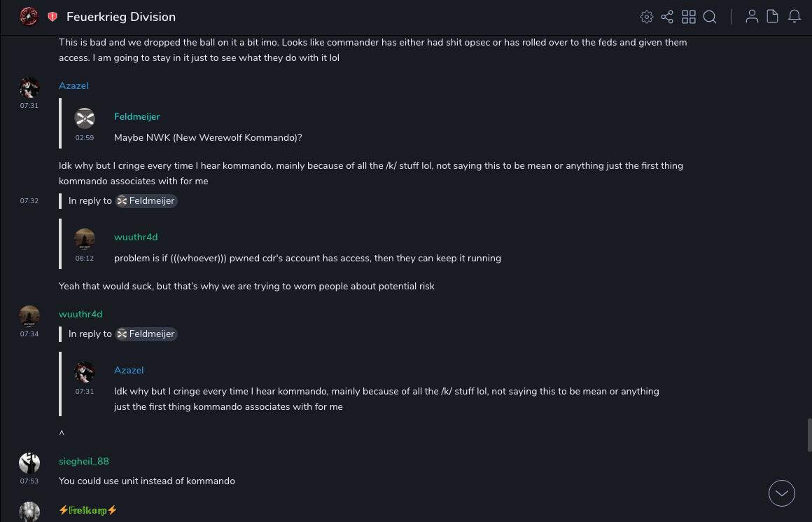Open Feldmeijer mention pill in 07:32 reply
This screenshot has width=812, height=522.
(146, 201)
